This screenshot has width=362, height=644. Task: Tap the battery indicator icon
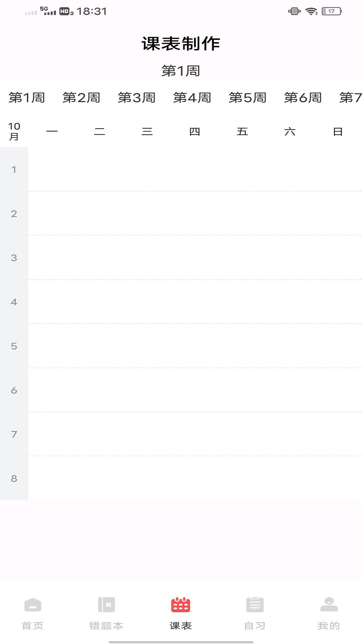click(x=332, y=11)
